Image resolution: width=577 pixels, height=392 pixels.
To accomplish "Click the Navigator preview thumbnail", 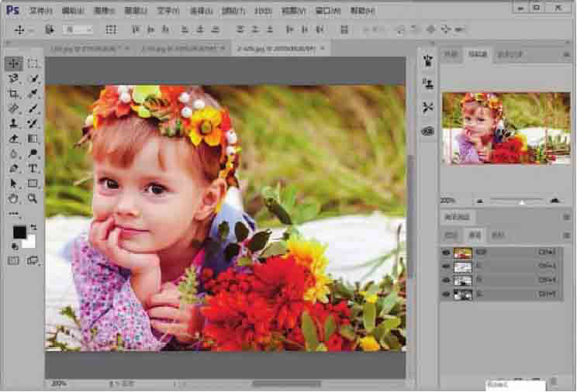I will 505,129.
